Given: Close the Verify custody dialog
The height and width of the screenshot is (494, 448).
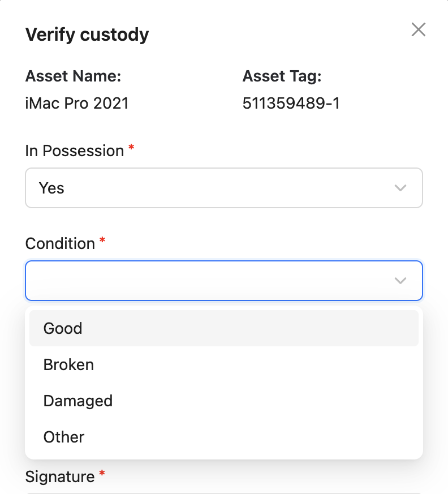Looking at the screenshot, I should [x=419, y=29].
